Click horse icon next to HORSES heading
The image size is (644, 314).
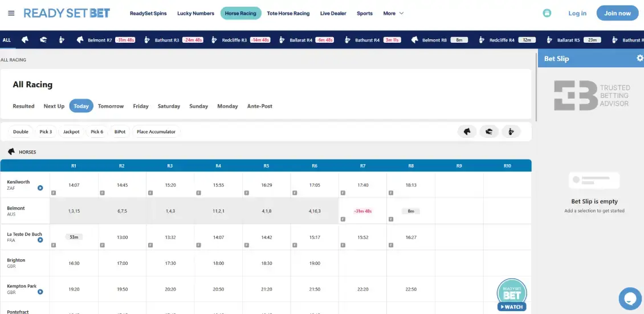tap(11, 152)
